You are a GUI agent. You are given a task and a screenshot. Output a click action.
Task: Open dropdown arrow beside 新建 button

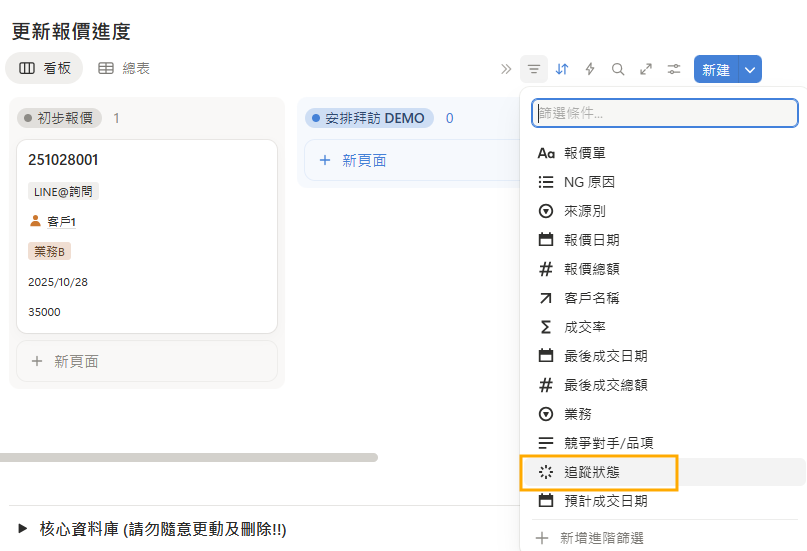point(751,69)
